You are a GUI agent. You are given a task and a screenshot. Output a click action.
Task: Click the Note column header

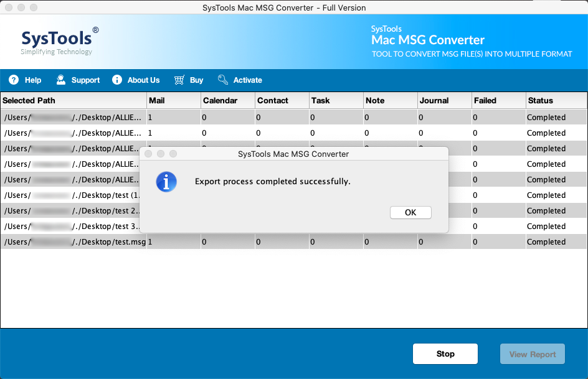click(x=391, y=100)
